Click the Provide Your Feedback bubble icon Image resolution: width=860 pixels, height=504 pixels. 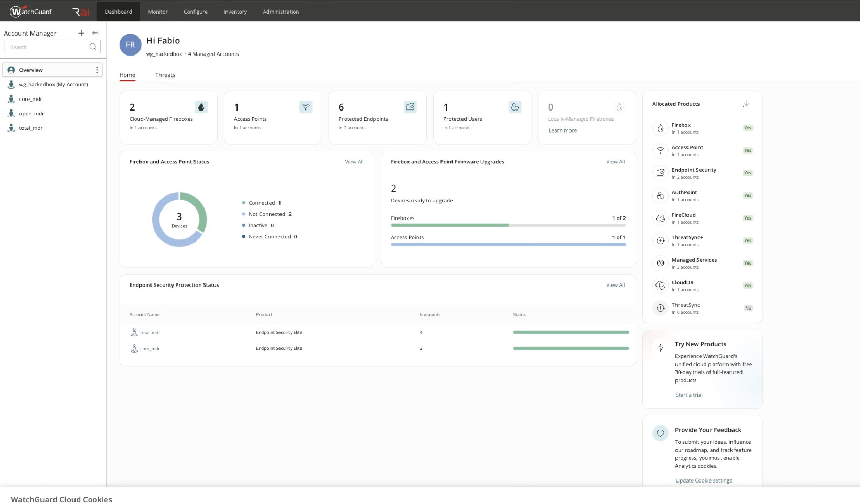pyautogui.click(x=661, y=433)
